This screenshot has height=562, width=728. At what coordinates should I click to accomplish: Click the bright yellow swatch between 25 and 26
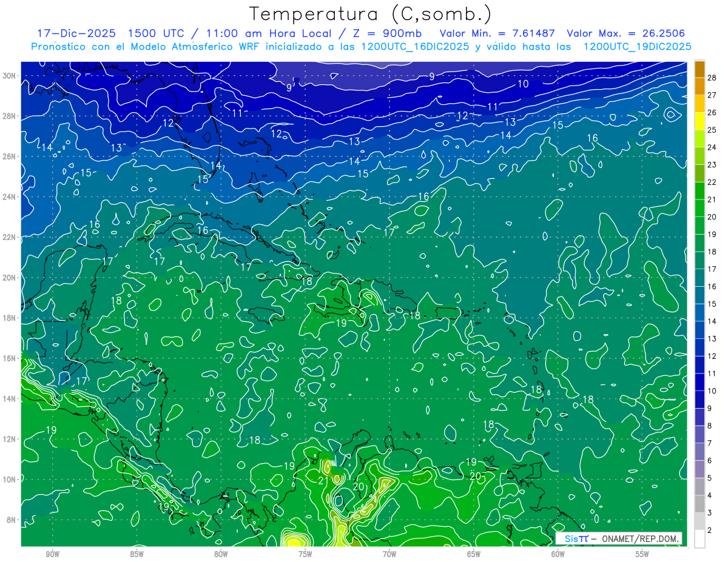coord(699,121)
